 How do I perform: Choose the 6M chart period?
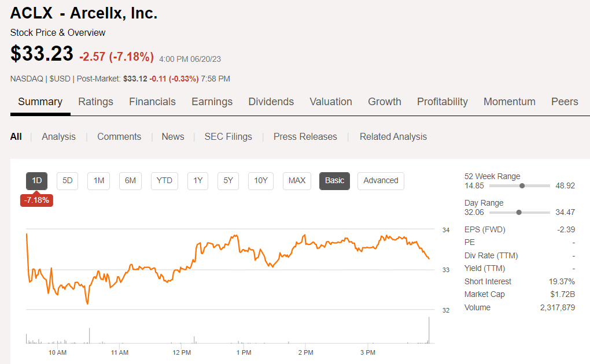[x=131, y=181]
